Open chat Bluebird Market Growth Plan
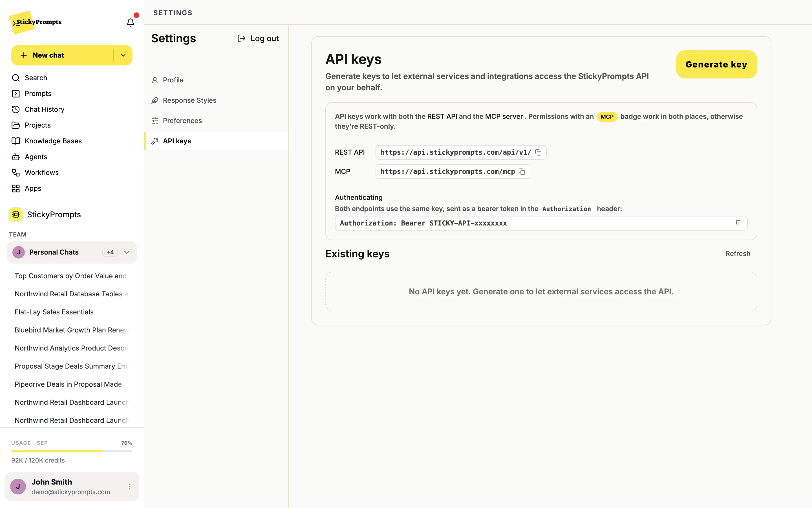Viewport: 812px width, 508px height. click(x=72, y=330)
